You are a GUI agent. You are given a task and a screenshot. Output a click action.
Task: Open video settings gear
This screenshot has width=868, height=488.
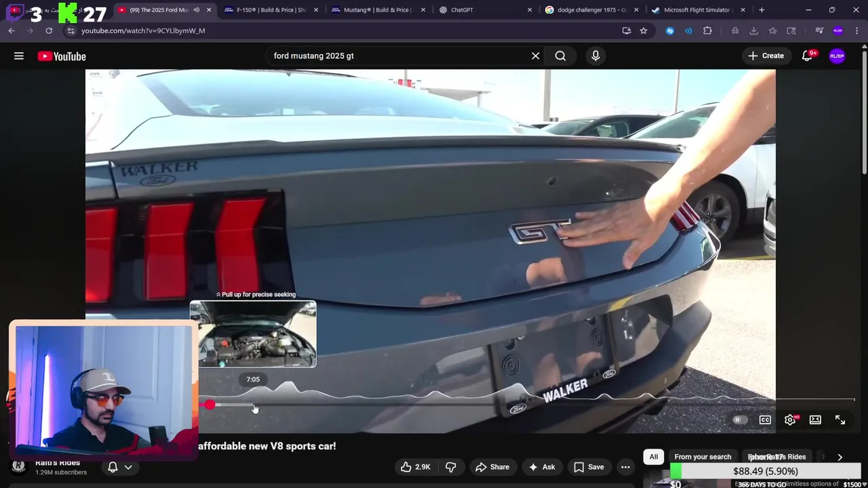tap(790, 420)
